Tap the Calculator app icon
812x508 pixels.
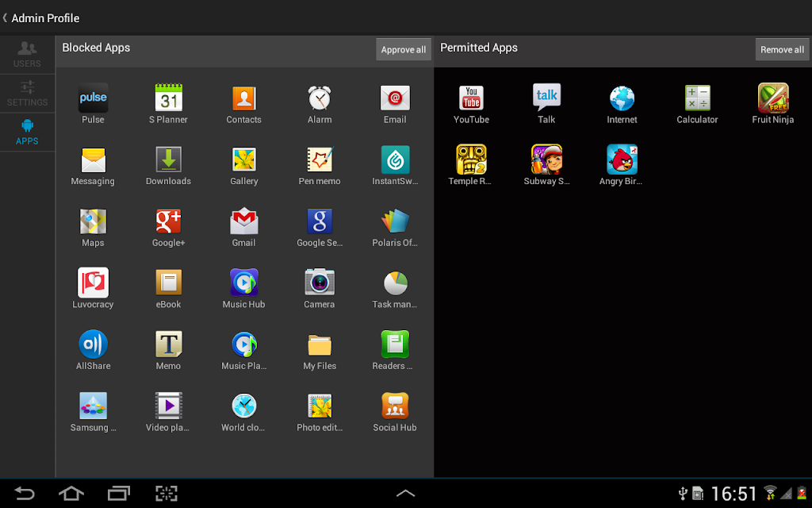point(698,98)
